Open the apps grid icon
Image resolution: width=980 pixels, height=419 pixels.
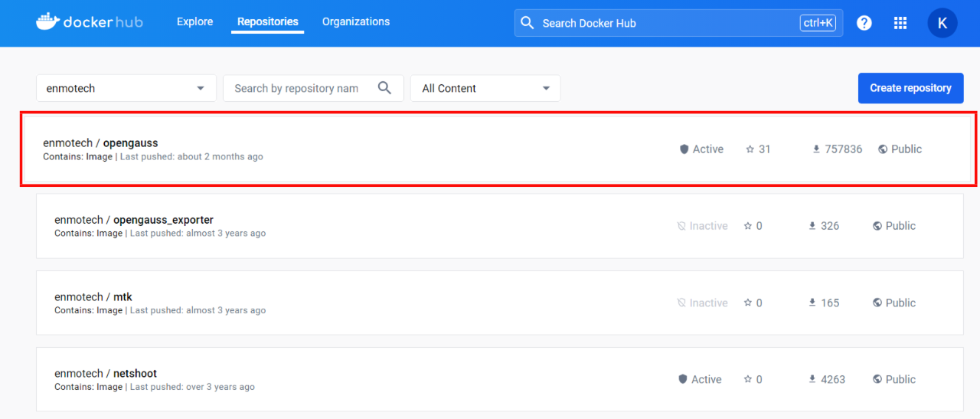click(900, 23)
